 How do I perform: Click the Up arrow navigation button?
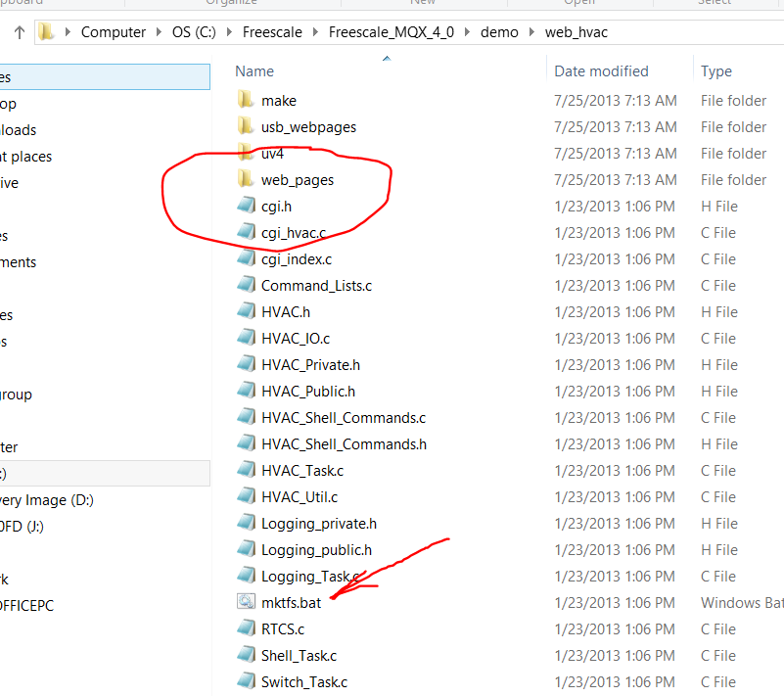click(20, 32)
